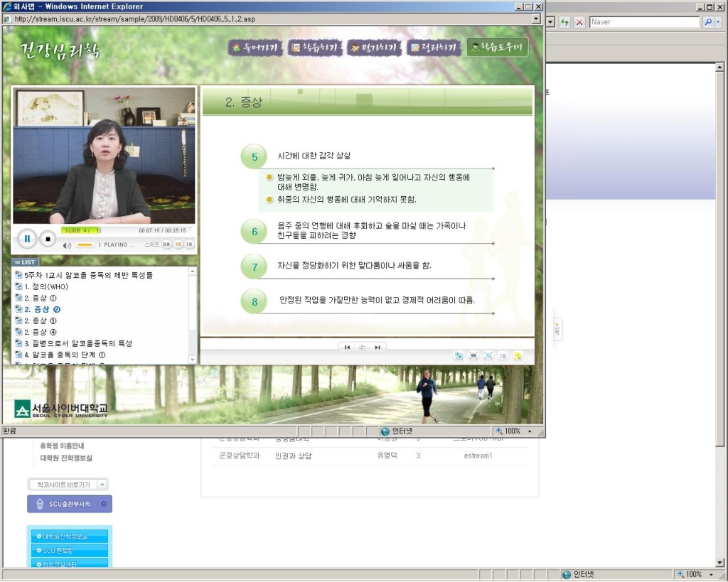The image size is (728, 582).
Task: Go to previous slide
Action: point(347,347)
